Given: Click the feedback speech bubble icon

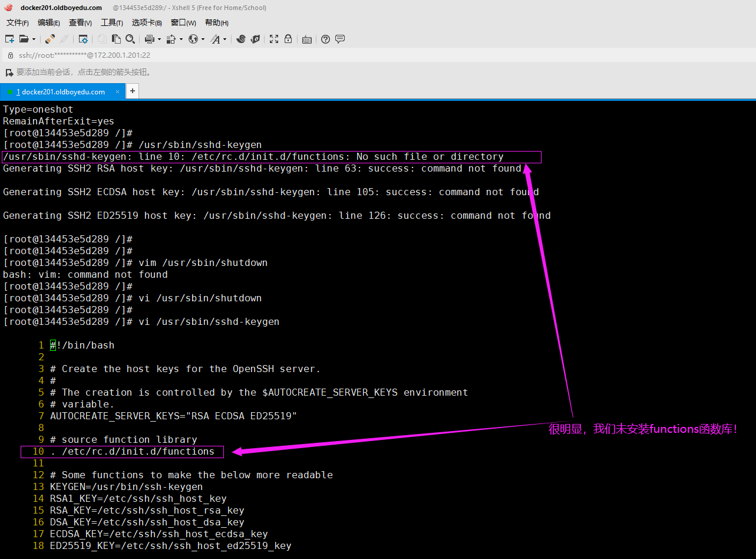Looking at the screenshot, I should click(340, 40).
